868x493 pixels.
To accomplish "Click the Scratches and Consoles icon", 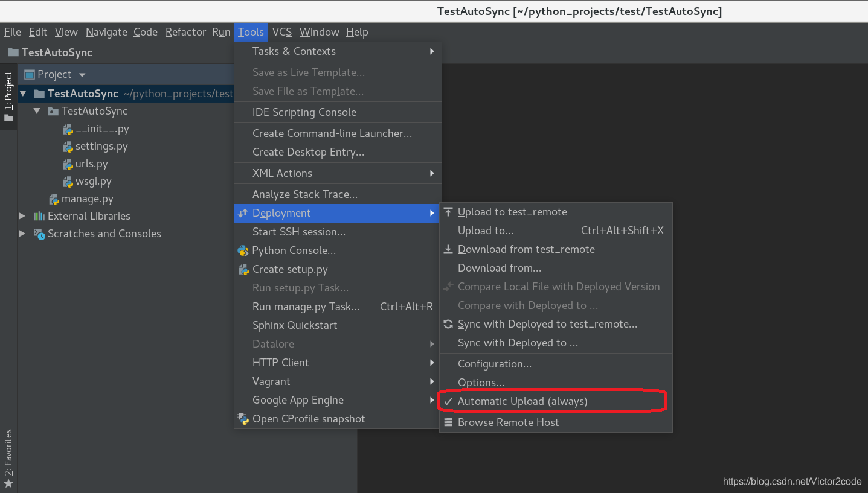I will (x=39, y=234).
